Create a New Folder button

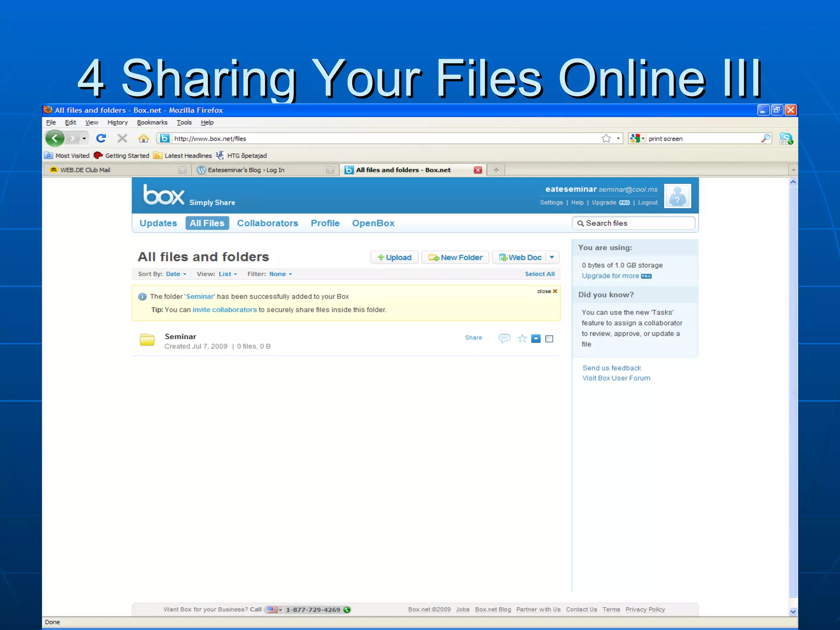(x=455, y=257)
